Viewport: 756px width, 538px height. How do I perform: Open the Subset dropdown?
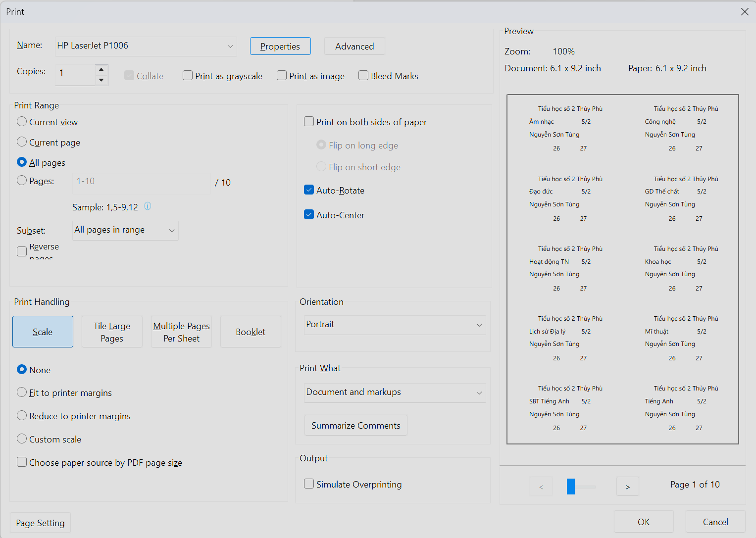(x=125, y=230)
